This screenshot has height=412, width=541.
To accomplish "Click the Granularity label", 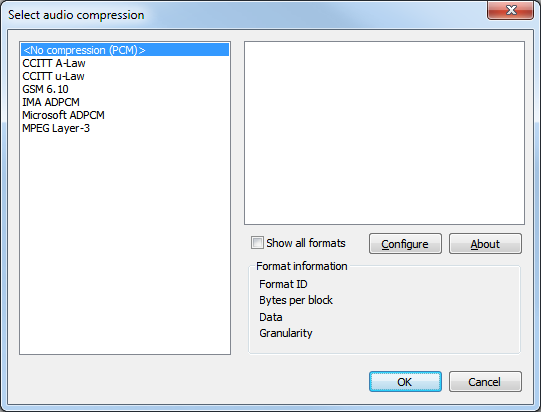I will click(x=286, y=333).
